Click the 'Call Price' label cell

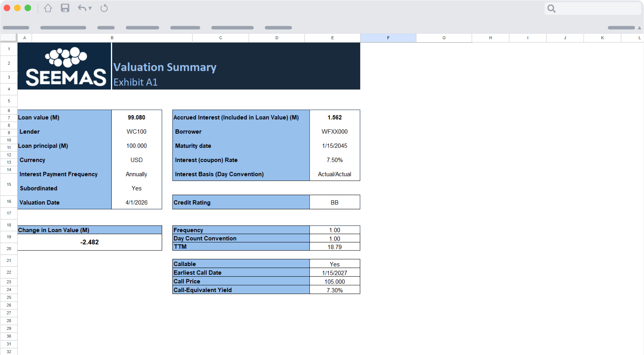(x=241, y=281)
